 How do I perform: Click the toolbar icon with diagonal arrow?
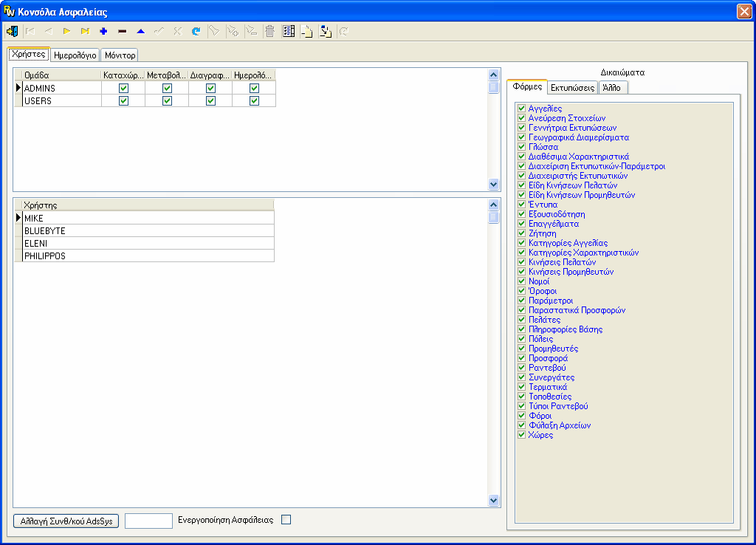326,31
